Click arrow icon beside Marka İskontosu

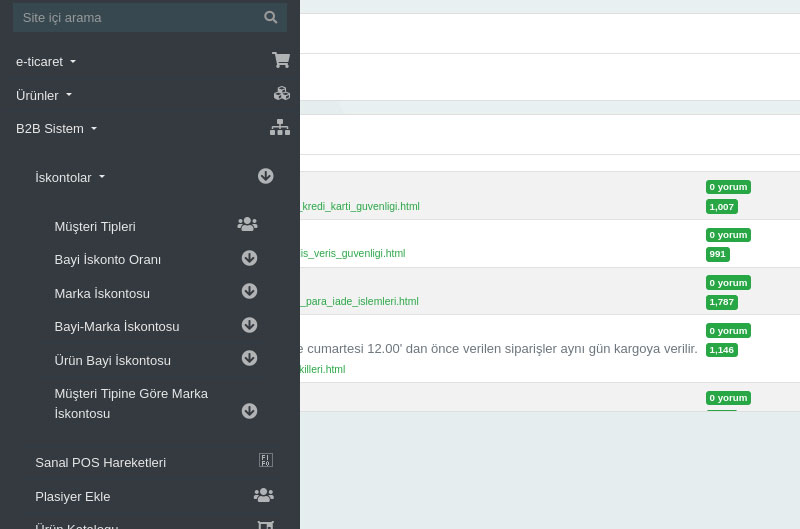pyautogui.click(x=249, y=291)
